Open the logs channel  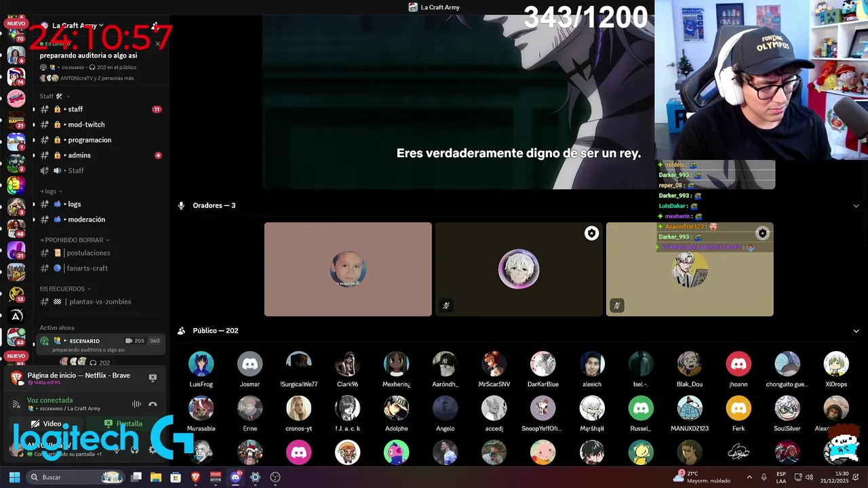coord(100,204)
